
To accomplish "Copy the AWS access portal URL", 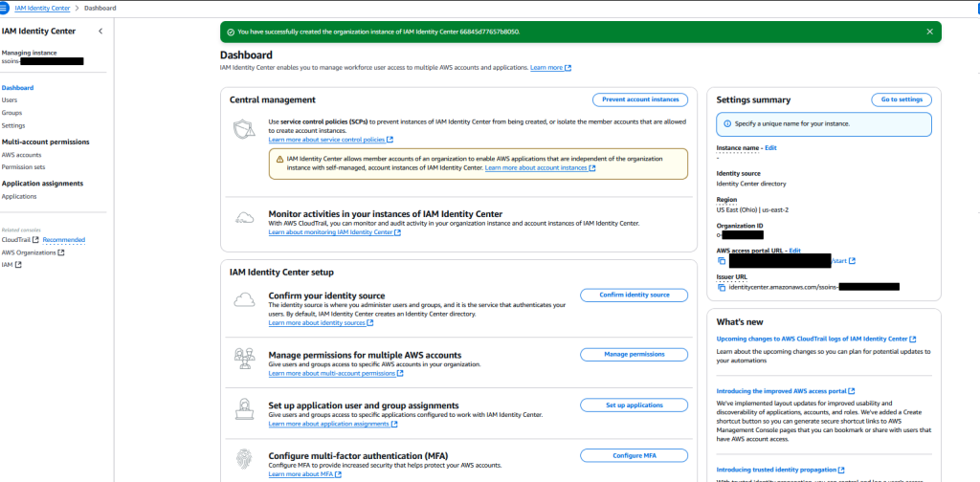I will pyautogui.click(x=722, y=260).
